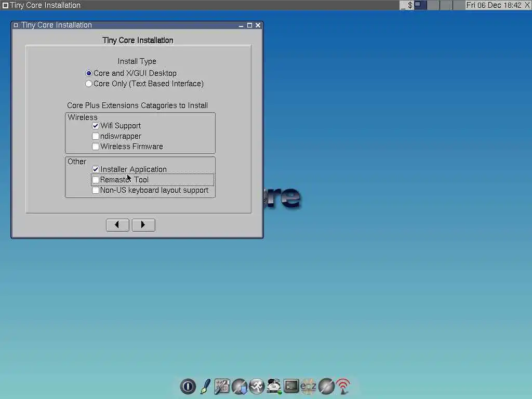Switch to the third desktop pager cell
The image size is (532, 399).
click(446, 5)
